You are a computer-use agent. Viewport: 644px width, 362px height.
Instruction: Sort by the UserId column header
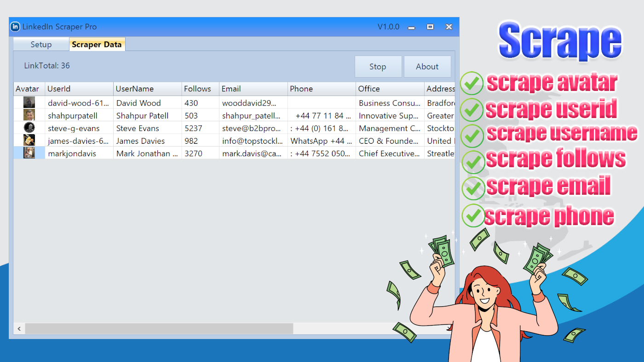(79, 89)
